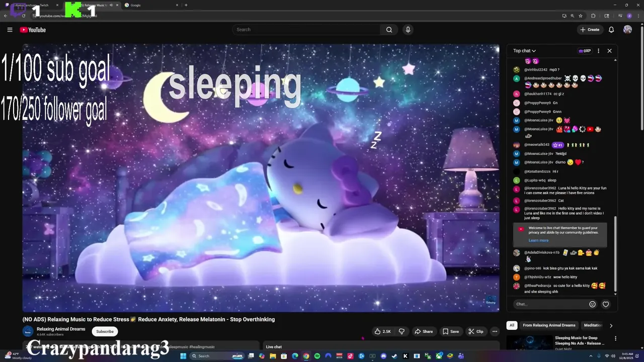Close the live chat panel
The height and width of the screenshot is (362, 644).
(609, 51)
